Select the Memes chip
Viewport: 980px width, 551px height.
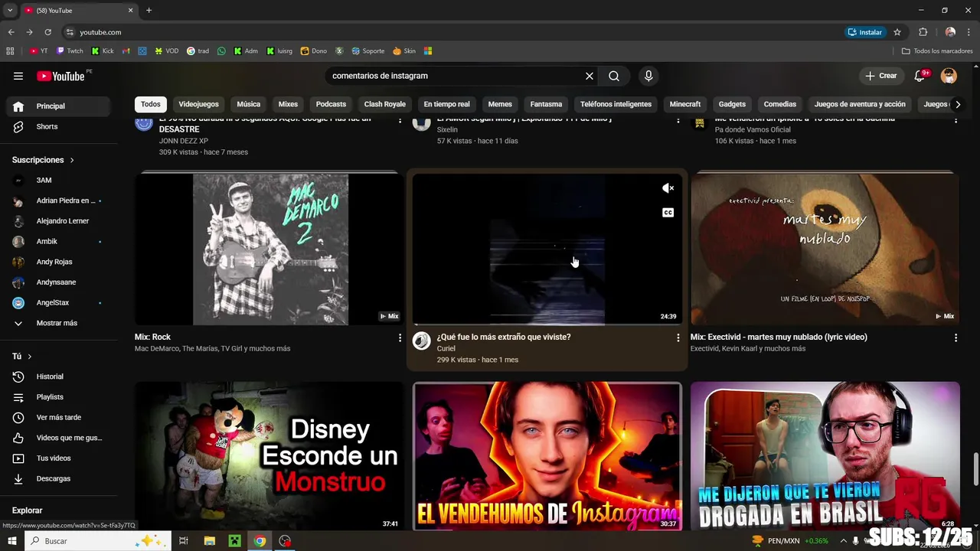(x=500, y=104)
